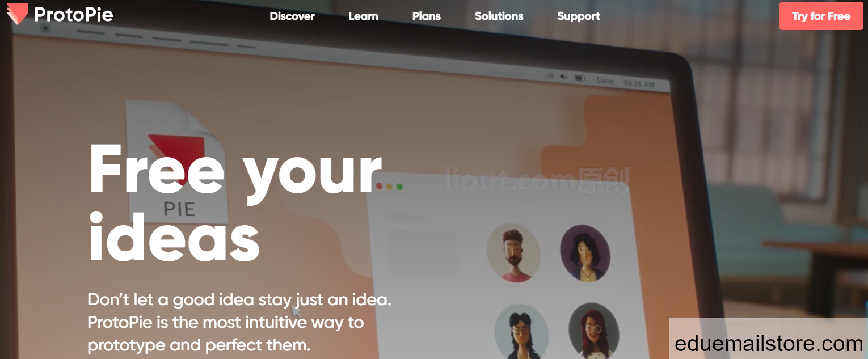Viewport: 868px width, 359px height.
Task: Click the eduemailstore.com watermark label
Action: (769, 344)
